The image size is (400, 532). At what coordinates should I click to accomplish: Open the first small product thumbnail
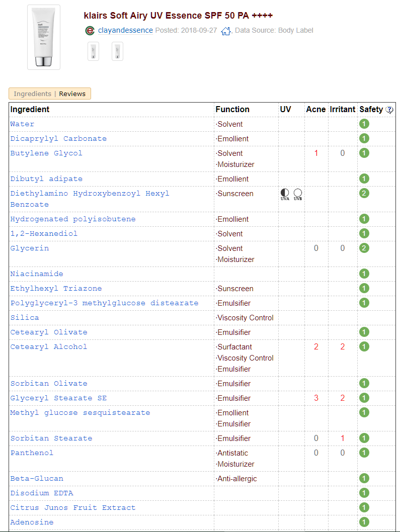point(94,52)
